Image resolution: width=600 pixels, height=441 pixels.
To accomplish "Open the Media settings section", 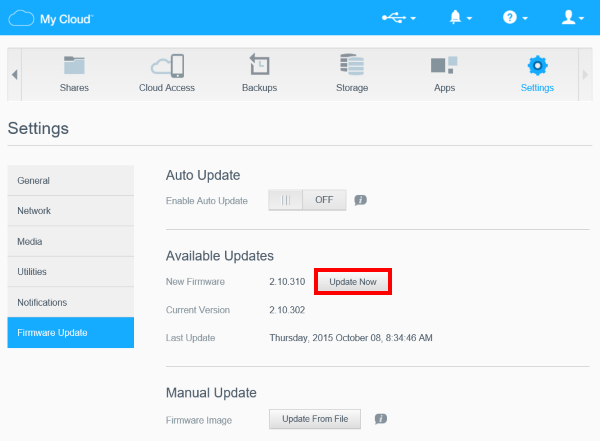I will click(71, 241).
